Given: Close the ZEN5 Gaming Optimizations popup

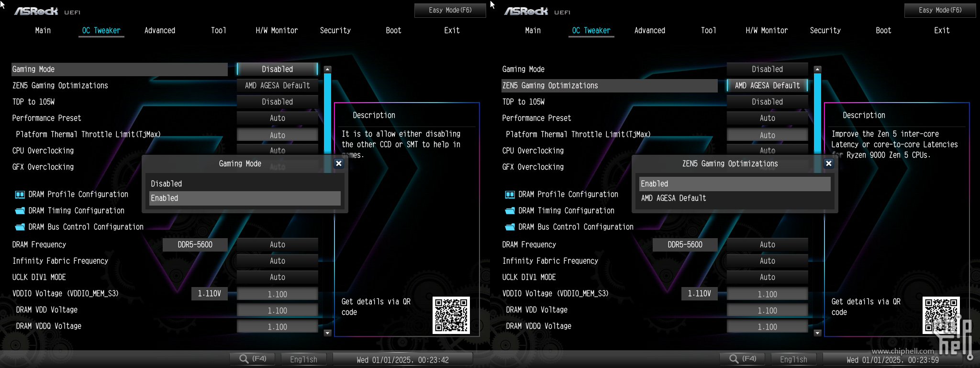Looking at the screenshot, I should 829,163.
